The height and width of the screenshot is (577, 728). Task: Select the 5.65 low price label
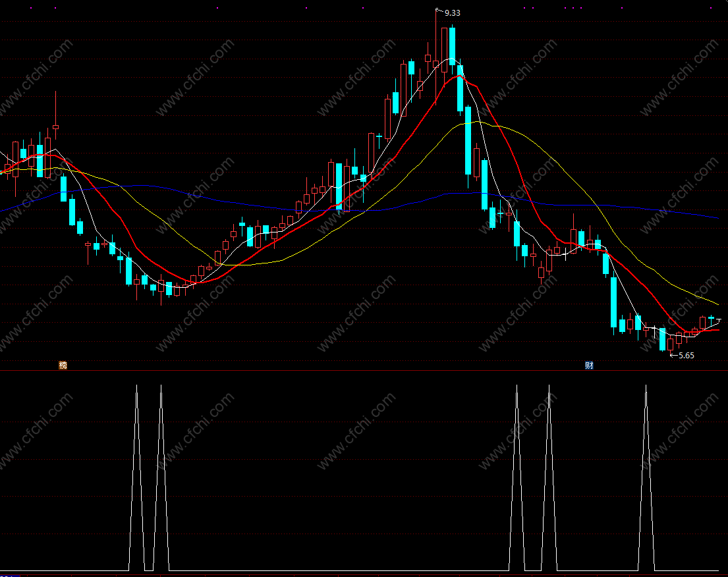[686, 356]
